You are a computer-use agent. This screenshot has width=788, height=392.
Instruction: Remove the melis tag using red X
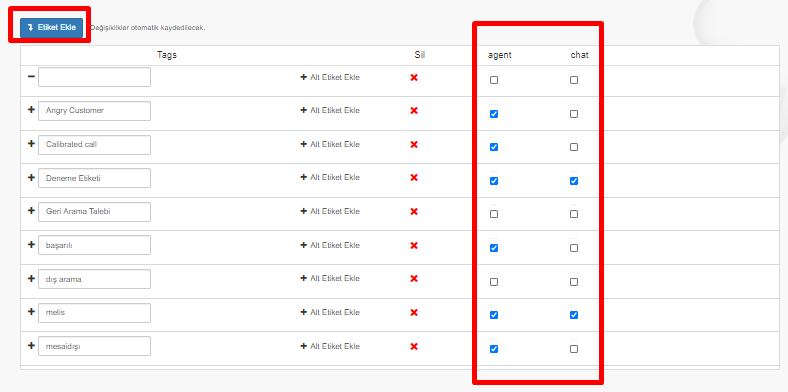coord(414,313)
